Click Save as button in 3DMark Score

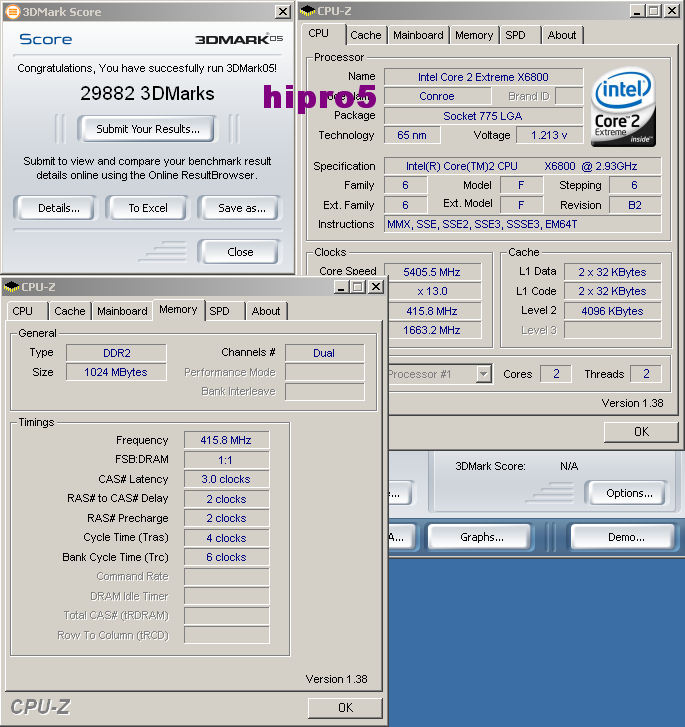click(x=239, y=208)
